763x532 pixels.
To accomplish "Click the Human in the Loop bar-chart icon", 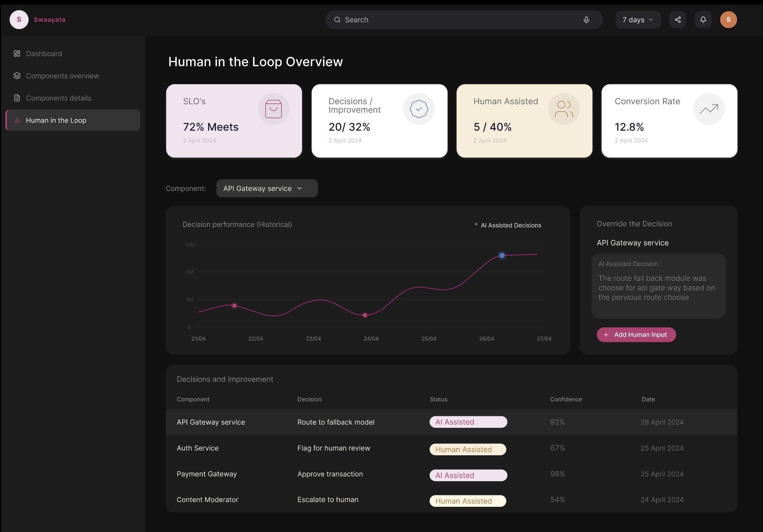I will pos(17,120).
